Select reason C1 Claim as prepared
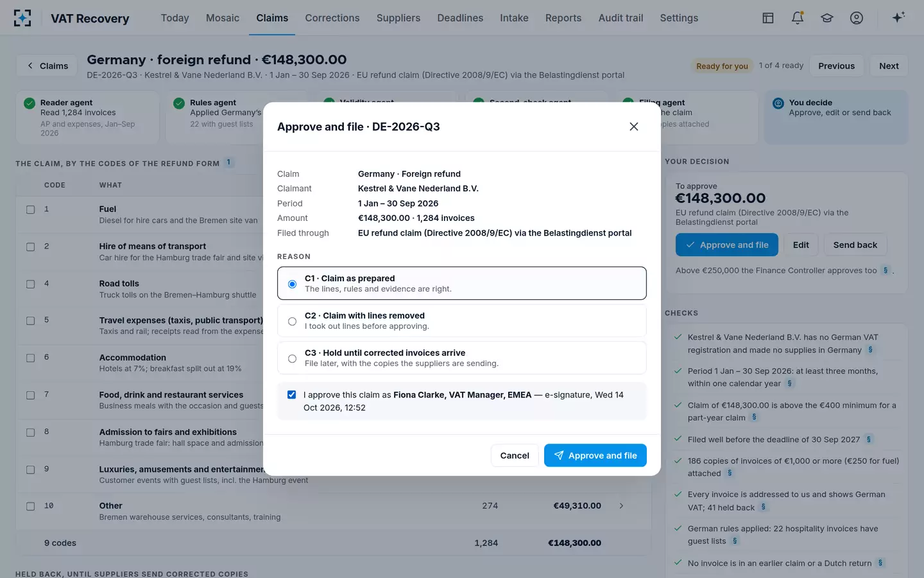The height and width of the screenshot is (578, 924). click(461, 283)
